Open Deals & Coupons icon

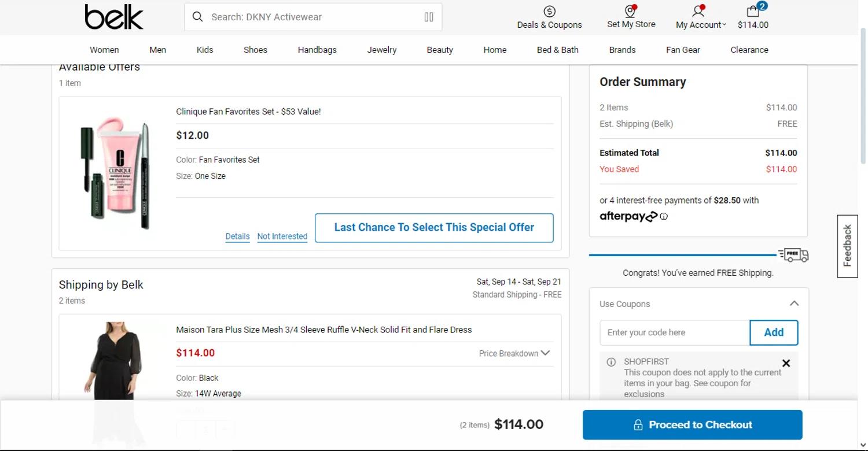[x=549, y=12]
